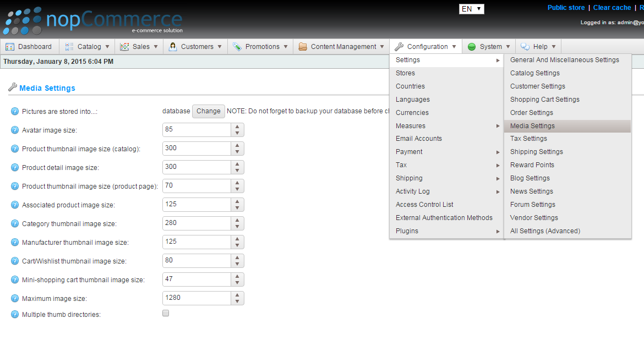This screenshot has height=362, width=644.
Task: Click the Promotions tag icon
Action: pyautogui.click(x=237, y=47)
